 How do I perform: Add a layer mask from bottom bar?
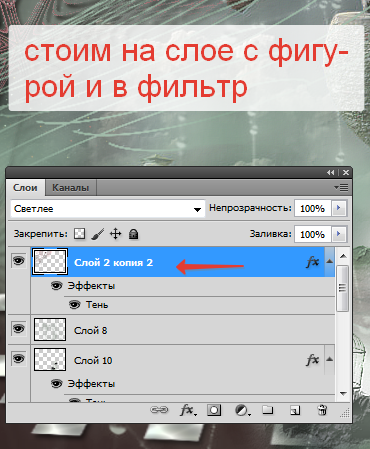coord(214,410)
